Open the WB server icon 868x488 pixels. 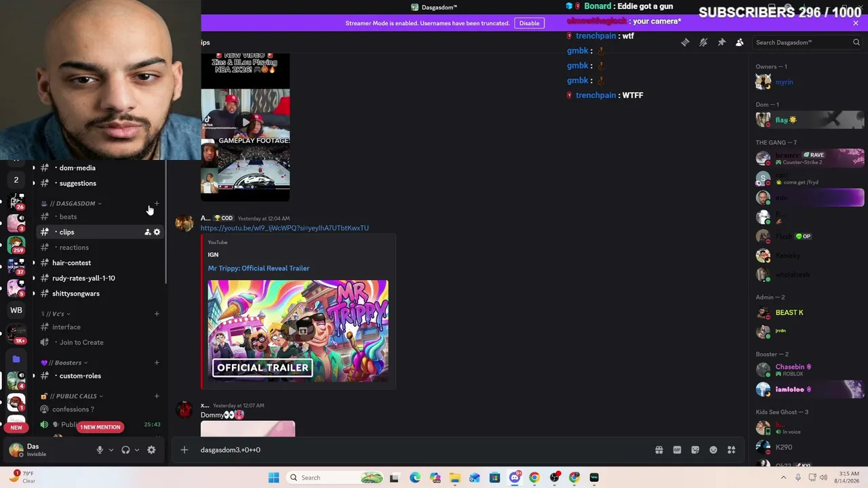(16, 310)
